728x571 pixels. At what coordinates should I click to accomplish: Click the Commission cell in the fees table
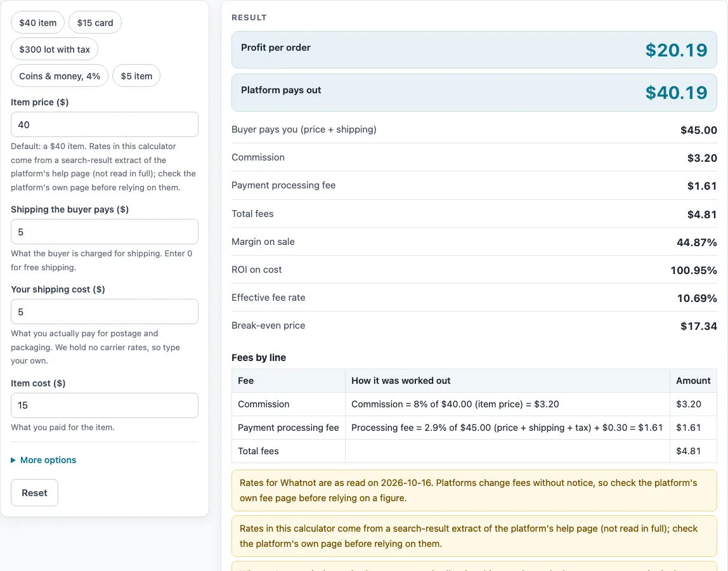(x=289, y=404)
